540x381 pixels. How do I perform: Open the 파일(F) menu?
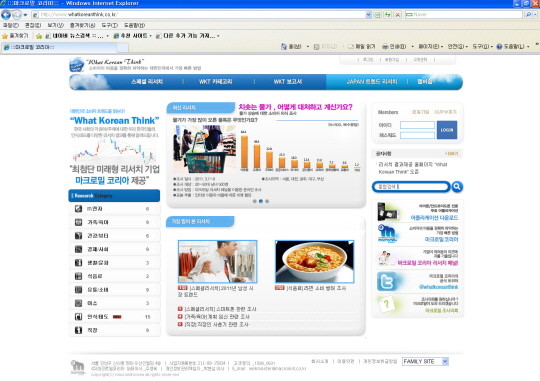(11, 25)
